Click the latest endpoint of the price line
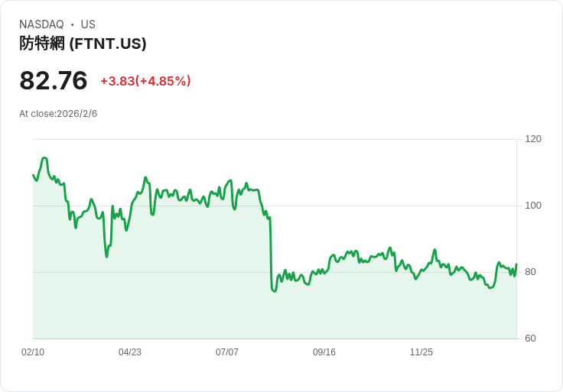Image resolution: width=563 pixels, height=392 pixels. pyautogui.click(x=516, y=264)
